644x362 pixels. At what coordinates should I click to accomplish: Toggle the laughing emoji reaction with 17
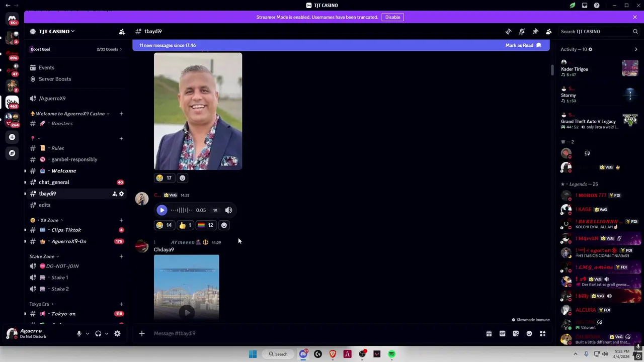164,177
